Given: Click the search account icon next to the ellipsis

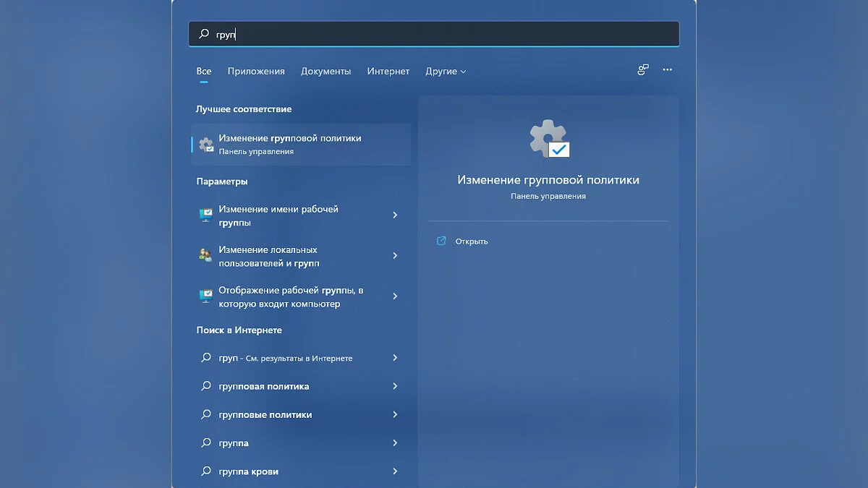Looking at the screenshot, I should (x=642, y=70).
